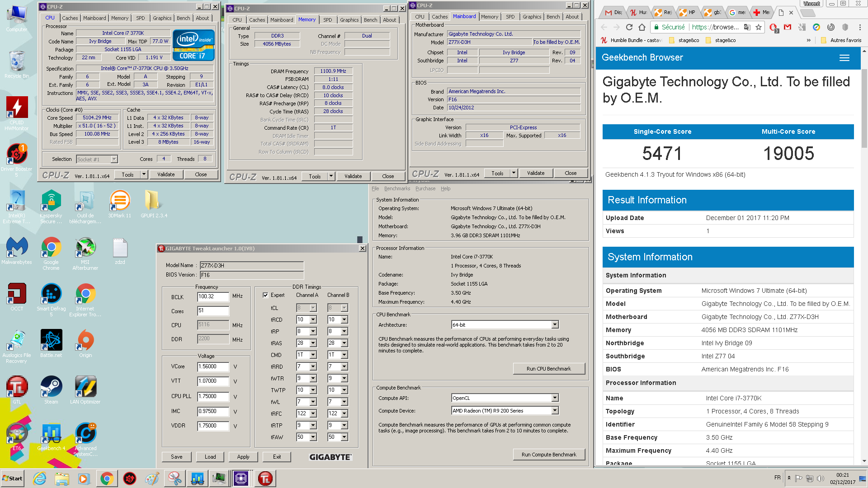Expand bookmarks overflow chevron in Chrome
868x488 pixels.
tap(808, 40)
